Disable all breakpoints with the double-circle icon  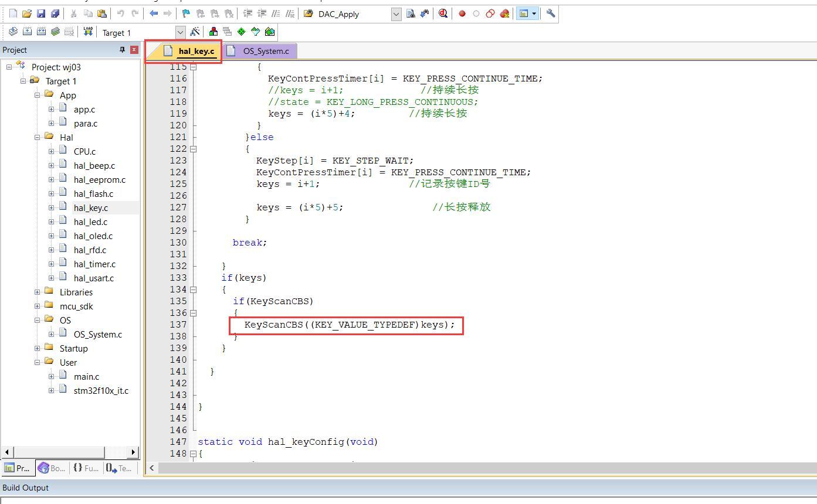490,13
